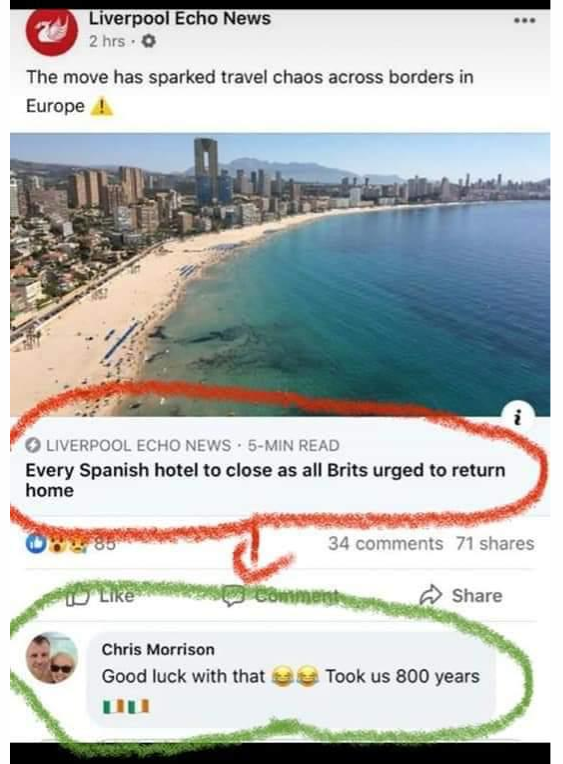Screen dimensions: 563x764
Task: Open the headline Every Spanish hotel to close
Action: pos(265,480)
